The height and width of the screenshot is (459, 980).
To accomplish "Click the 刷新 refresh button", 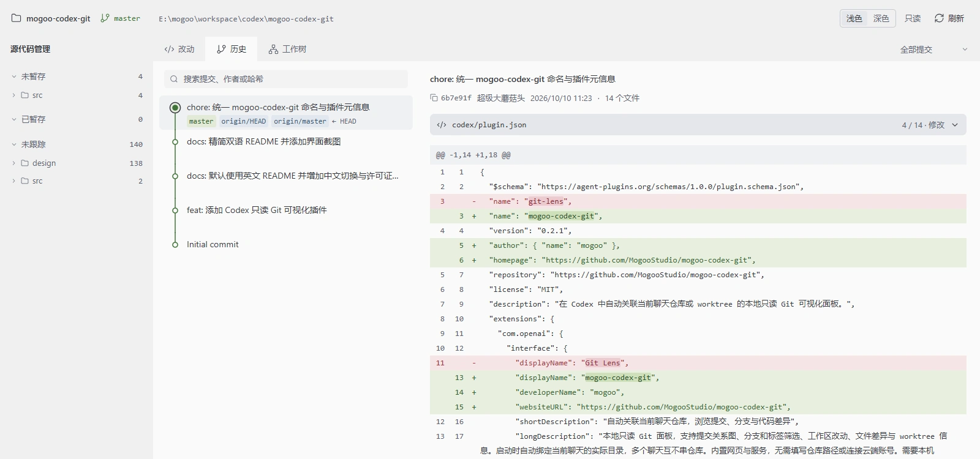I will tap(949, 18).
